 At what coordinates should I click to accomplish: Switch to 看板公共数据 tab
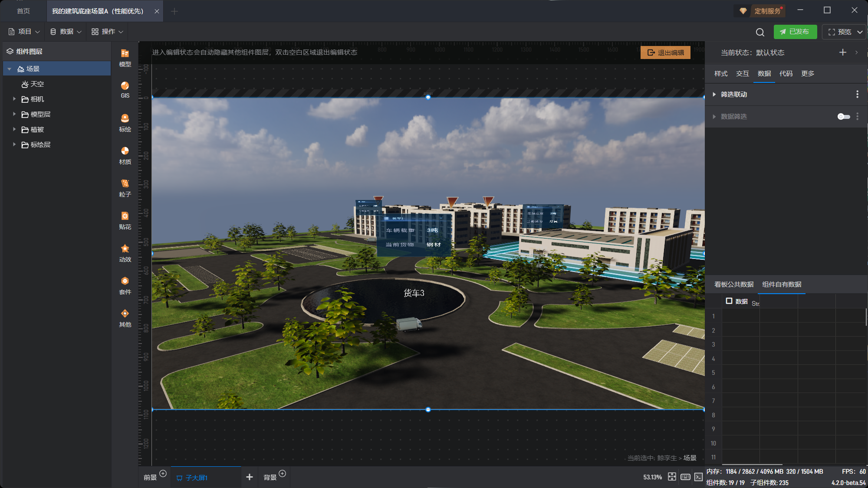(x=734, y=285)
